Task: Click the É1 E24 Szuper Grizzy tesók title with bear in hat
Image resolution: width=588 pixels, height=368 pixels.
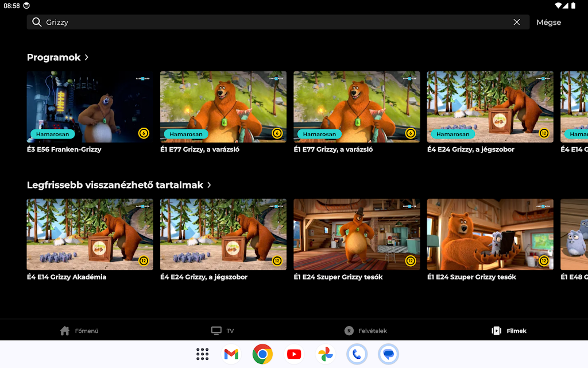Action: [x=338, y=277]
